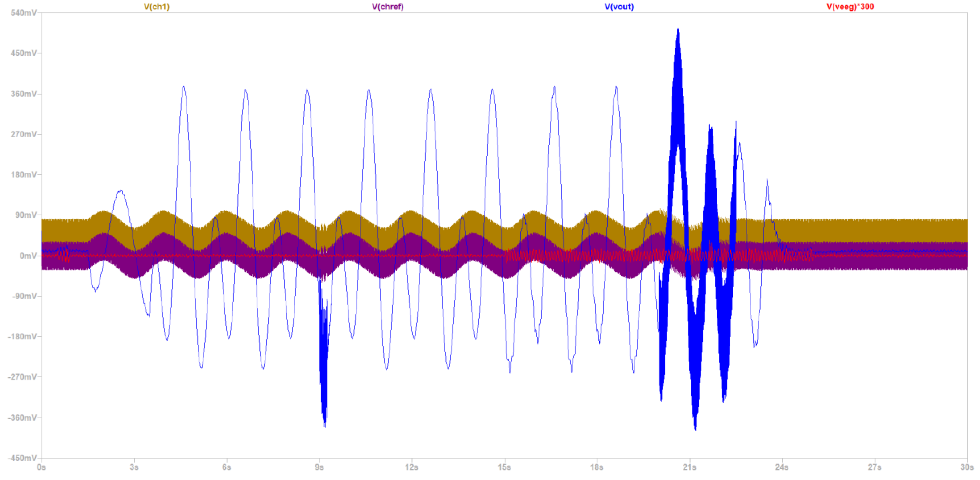Click the -90mV axis tick label

click(x=24, y=296)
